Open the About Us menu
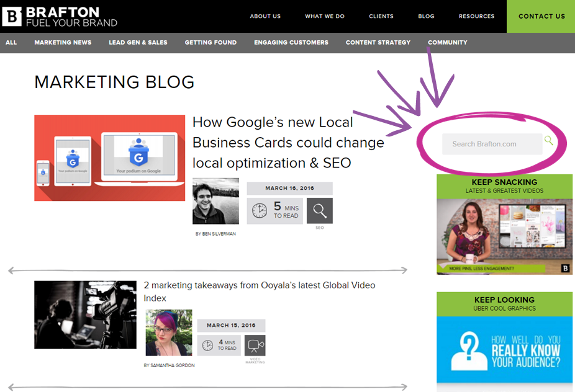The height and width of the screenshot is (392, 575). [265, 16]
